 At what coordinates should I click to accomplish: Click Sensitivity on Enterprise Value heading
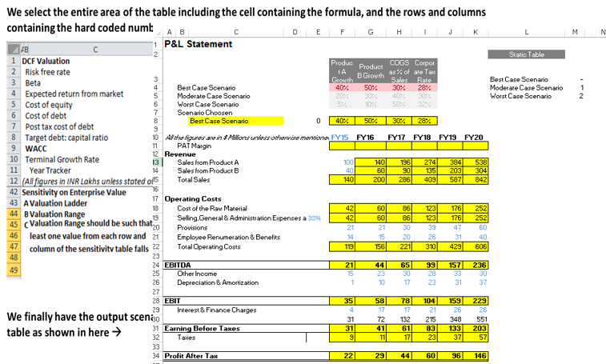click(x=74, y=192)
